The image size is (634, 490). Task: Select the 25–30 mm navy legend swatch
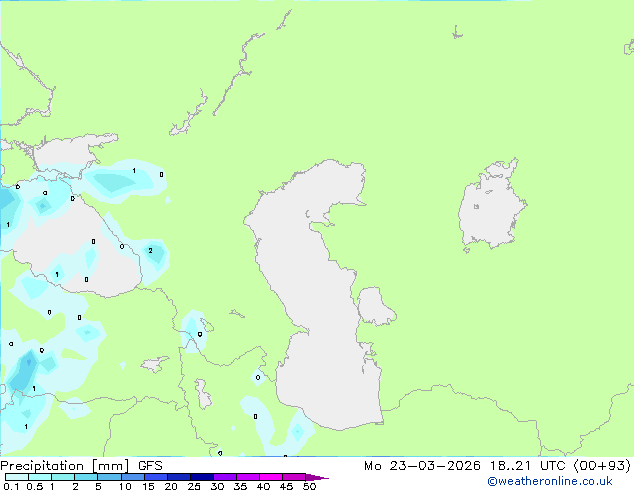(201, 477)
